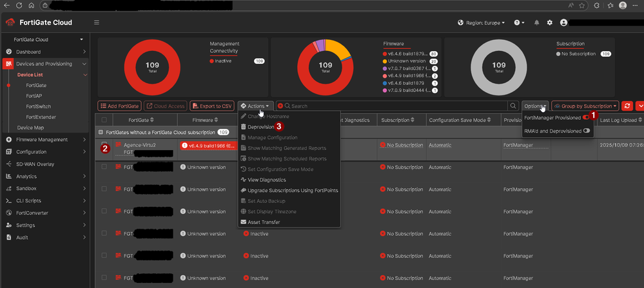Open the Region: Europe dropdown
This screenshot has height=288, width=644.
(x=482, y=23)
